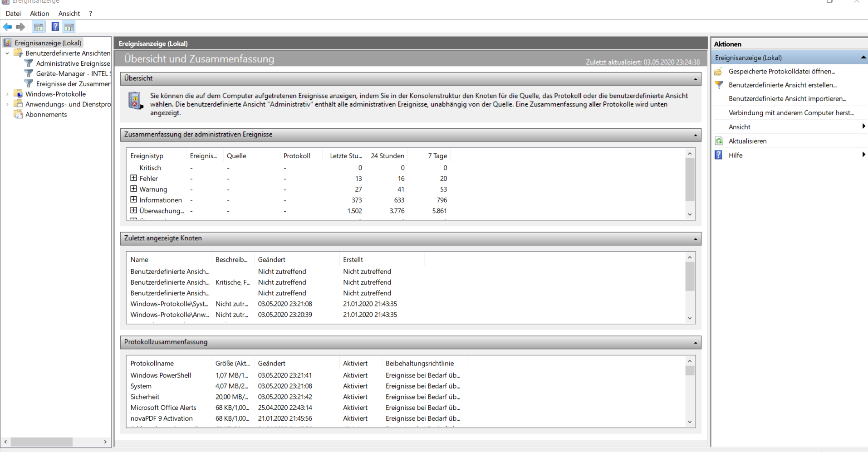Expand the Überwachung event type row
The image size is (868, 452).
tap(133, 210)
